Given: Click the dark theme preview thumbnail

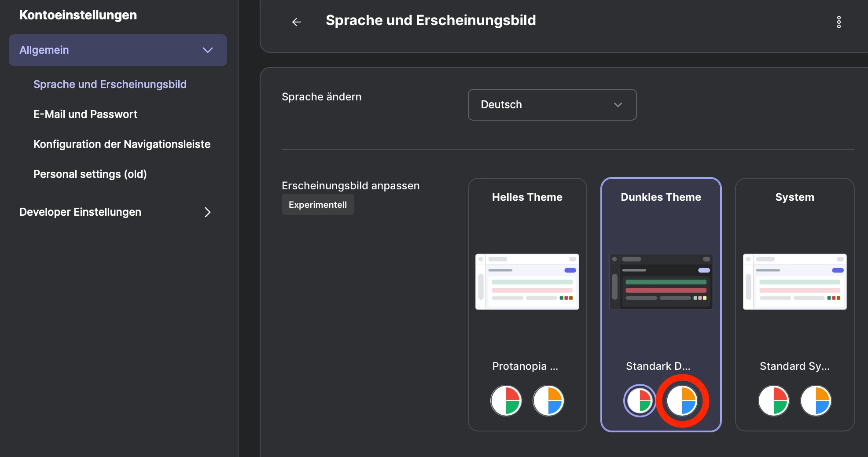Looking at the screenshot, I should pos(661,282).
